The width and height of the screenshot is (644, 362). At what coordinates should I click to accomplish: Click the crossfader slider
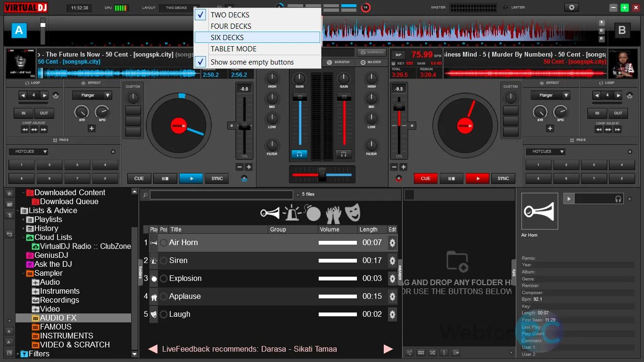click(x=322, y=174)
